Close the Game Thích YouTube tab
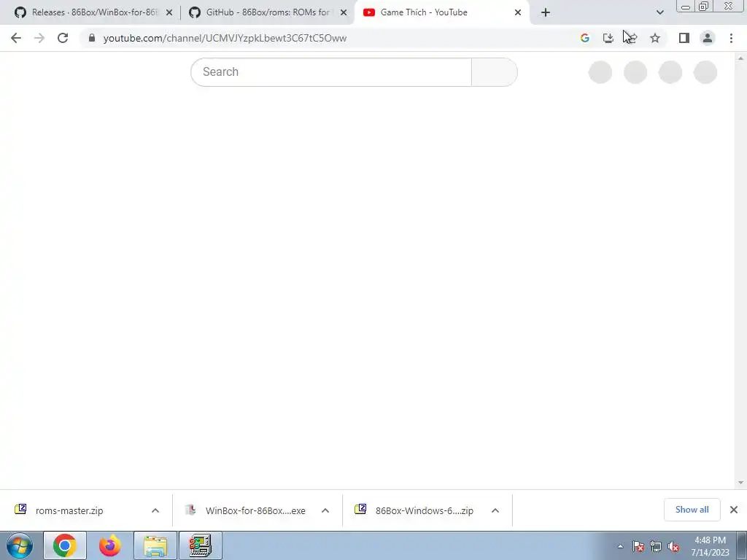747x560 pixels. coord(518,12)
